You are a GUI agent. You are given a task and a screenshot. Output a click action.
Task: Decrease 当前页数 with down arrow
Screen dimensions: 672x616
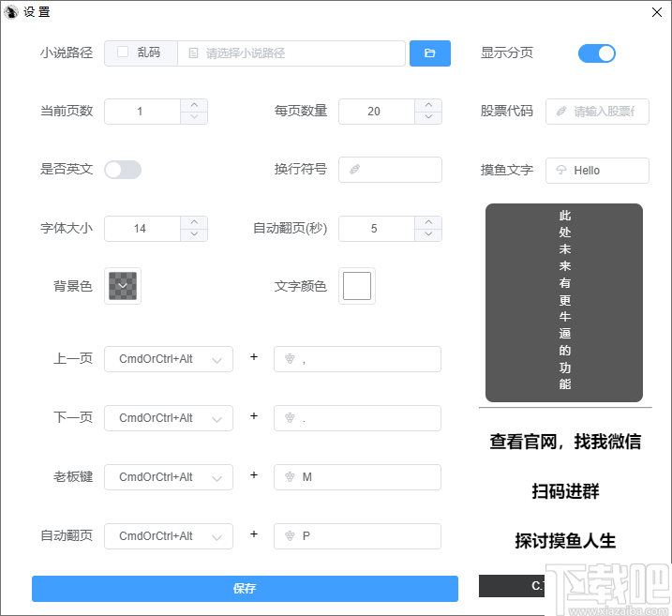[x=194, y=117]
